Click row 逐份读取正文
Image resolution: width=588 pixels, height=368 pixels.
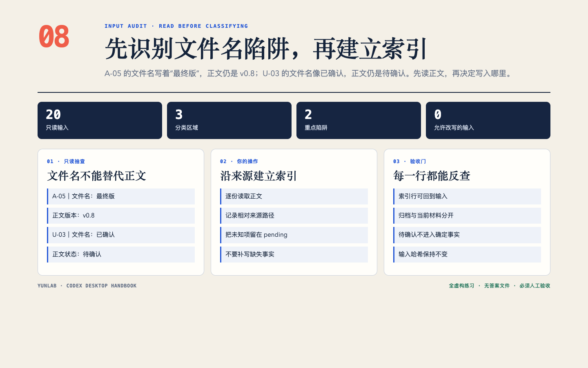(294, 196)
